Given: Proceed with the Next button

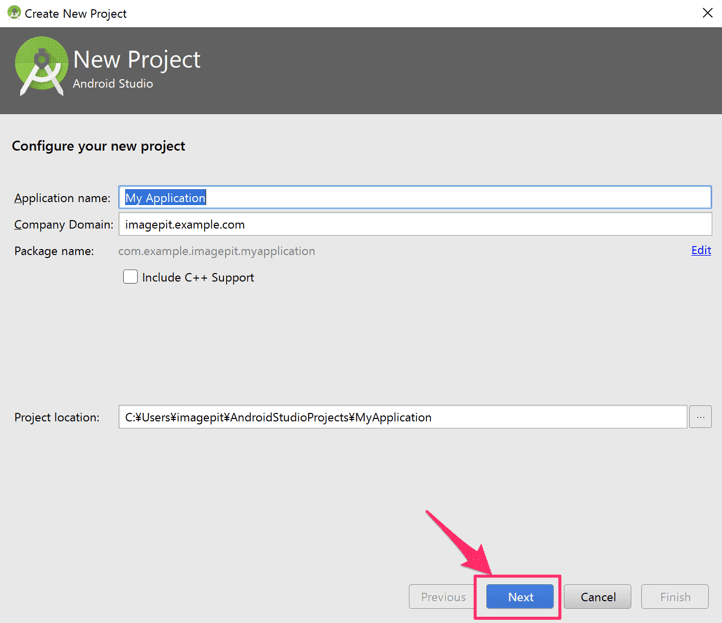Looking at the screenshot, I should pyautogui.click(x=520, y=597).
